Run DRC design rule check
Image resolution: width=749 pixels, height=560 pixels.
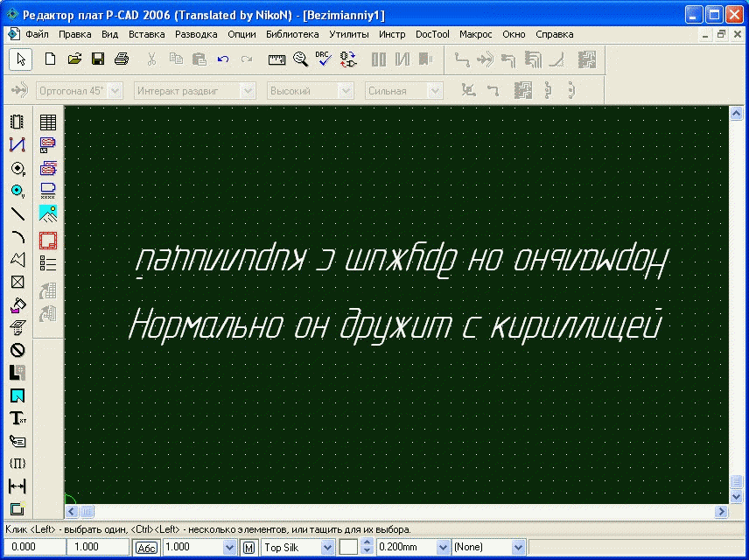pos(324,59)
